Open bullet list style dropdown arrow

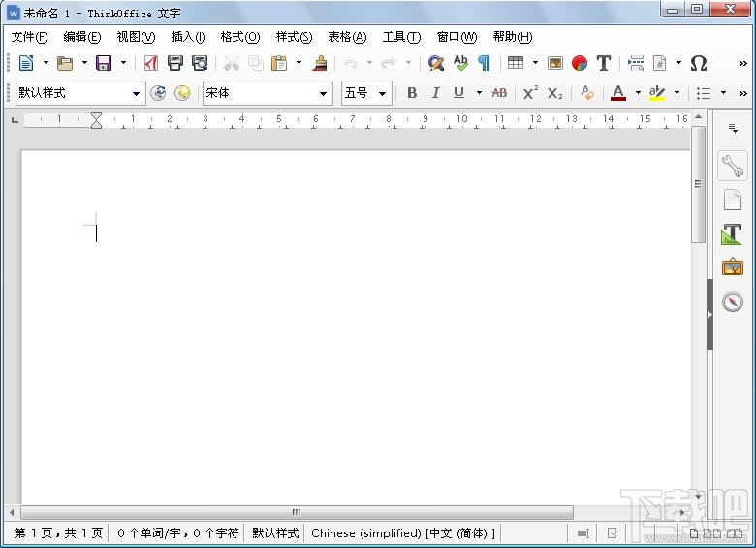click(x=723, y=92)
